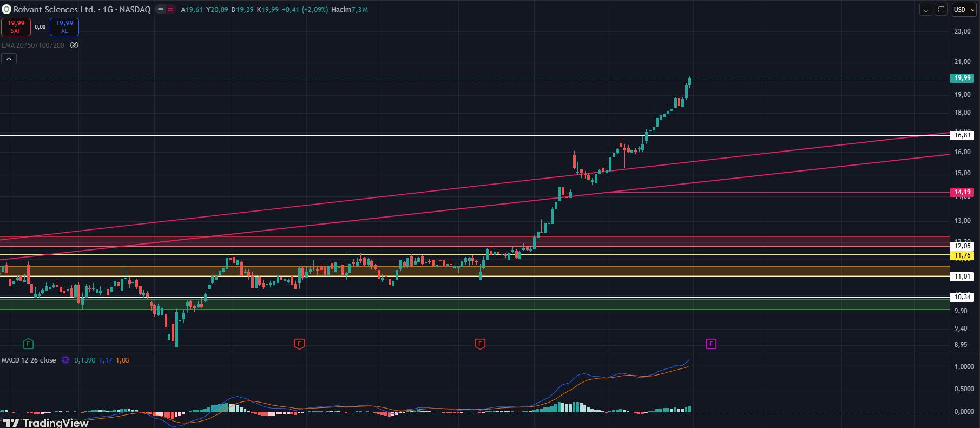The height and width of the screenshot is (428, 980).
Task: Click the pink wavy data indicator icon
Action: (170, 9)
